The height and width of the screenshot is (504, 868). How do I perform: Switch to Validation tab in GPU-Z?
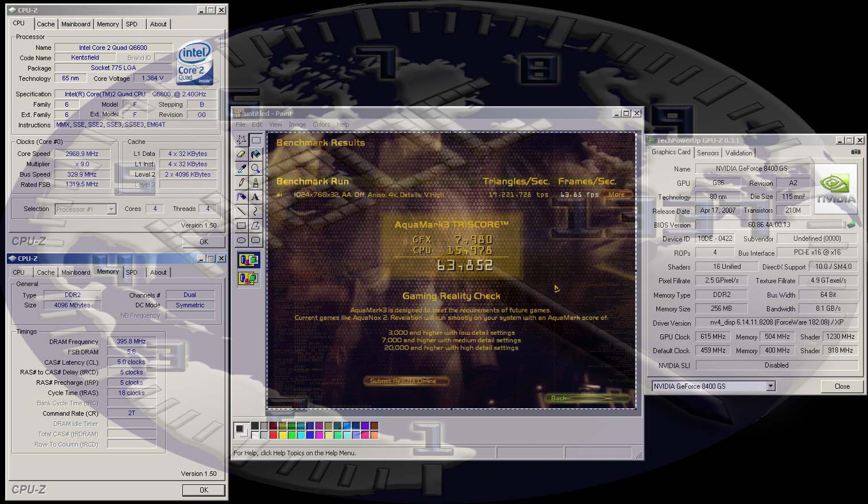point(739,153)
